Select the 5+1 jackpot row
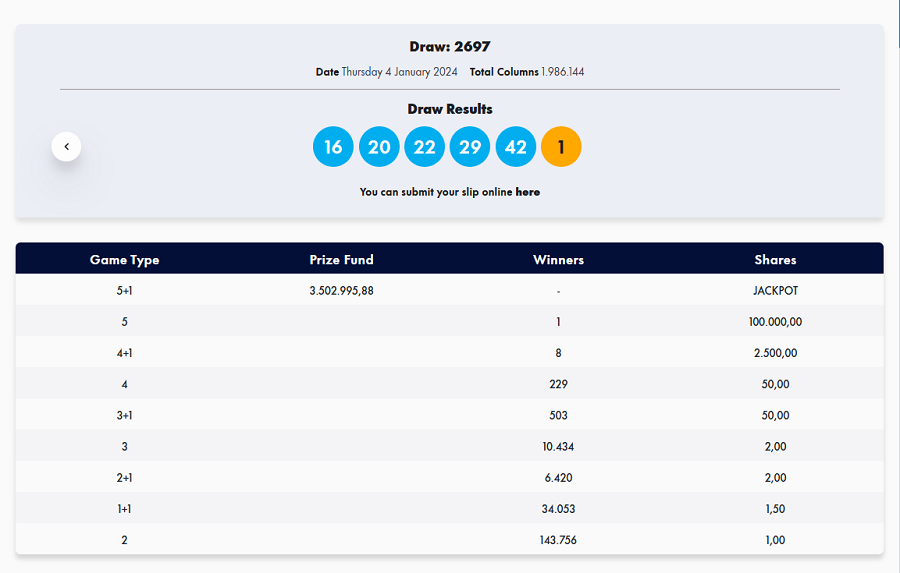Screen dimensions: 900x573 449,291
